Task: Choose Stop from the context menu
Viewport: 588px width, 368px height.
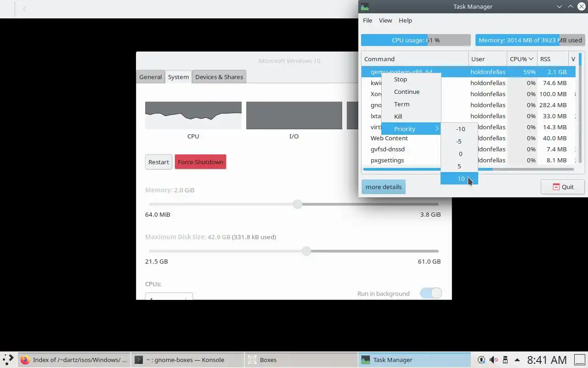Action: pyautogui.click(x=411, y=79)
